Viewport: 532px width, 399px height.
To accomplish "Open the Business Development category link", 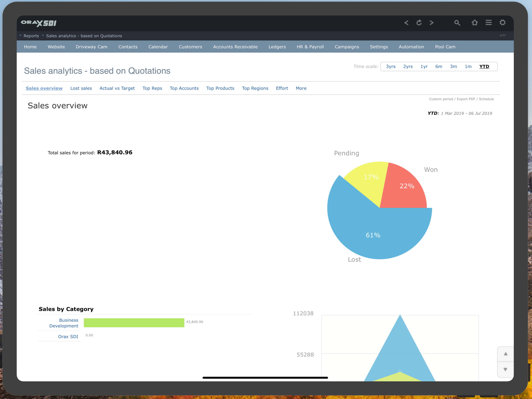I will 64,323.
